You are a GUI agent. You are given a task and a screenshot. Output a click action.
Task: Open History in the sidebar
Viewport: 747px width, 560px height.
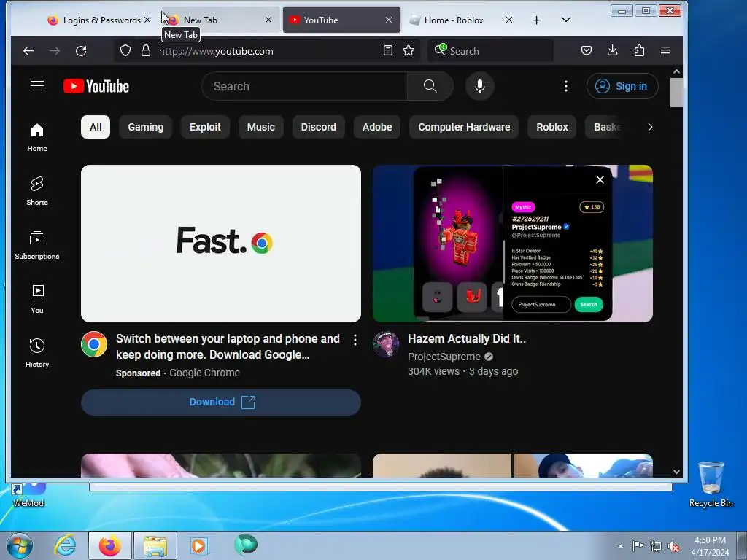point(37,353)
